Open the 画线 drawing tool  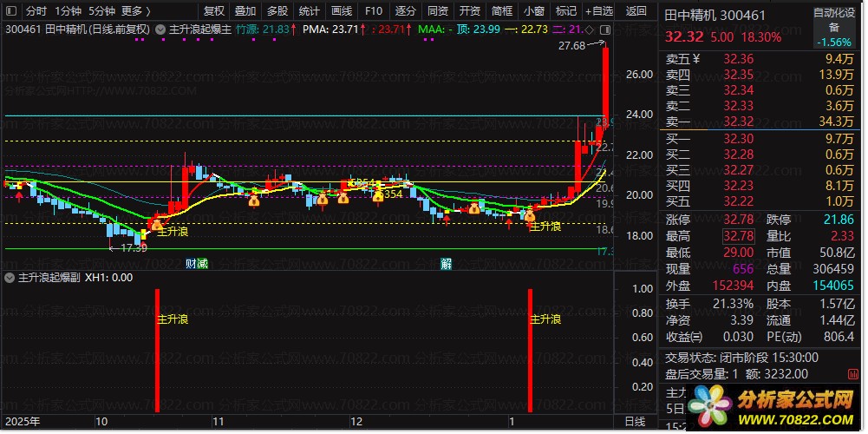click(x=342, y=10)
